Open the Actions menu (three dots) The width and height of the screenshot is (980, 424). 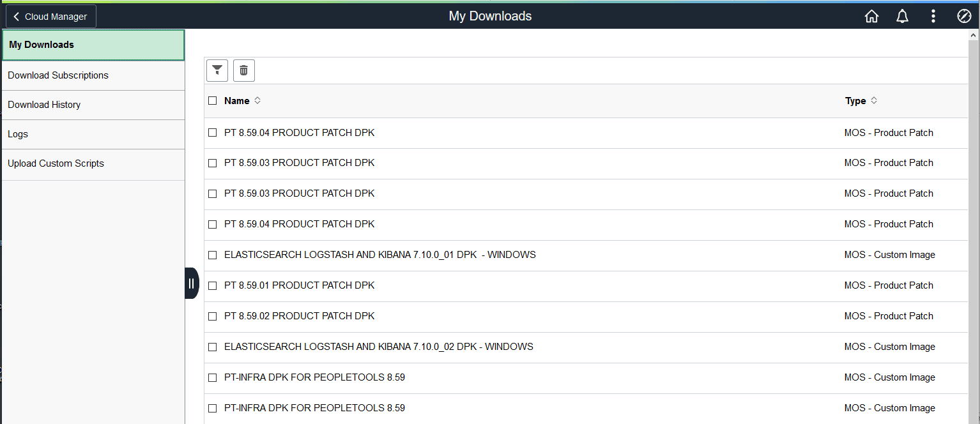pyautogui.click(x=933, y=16)
